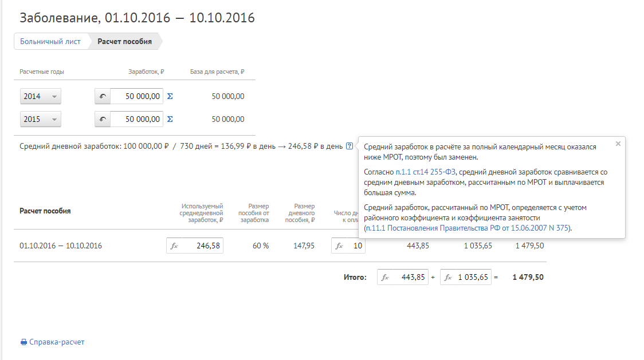The height and width of the screenshot is (360, 644).
Task: Click the Расчет пособия section title
Action: [45, 211]
